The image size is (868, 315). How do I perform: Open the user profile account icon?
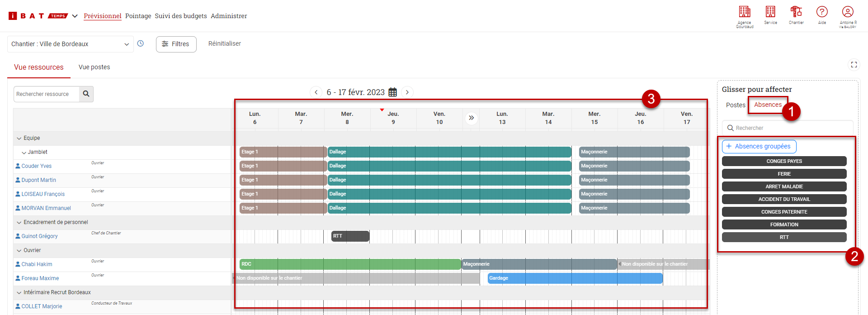848,12
